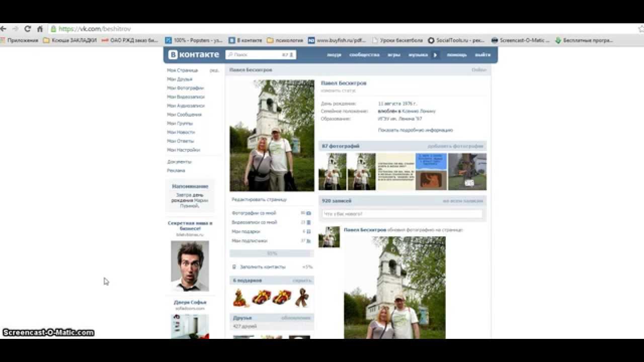Viewport: 644px width, 362px height.
Task: Click the ribbon gift image
Action: coord(302,297)
